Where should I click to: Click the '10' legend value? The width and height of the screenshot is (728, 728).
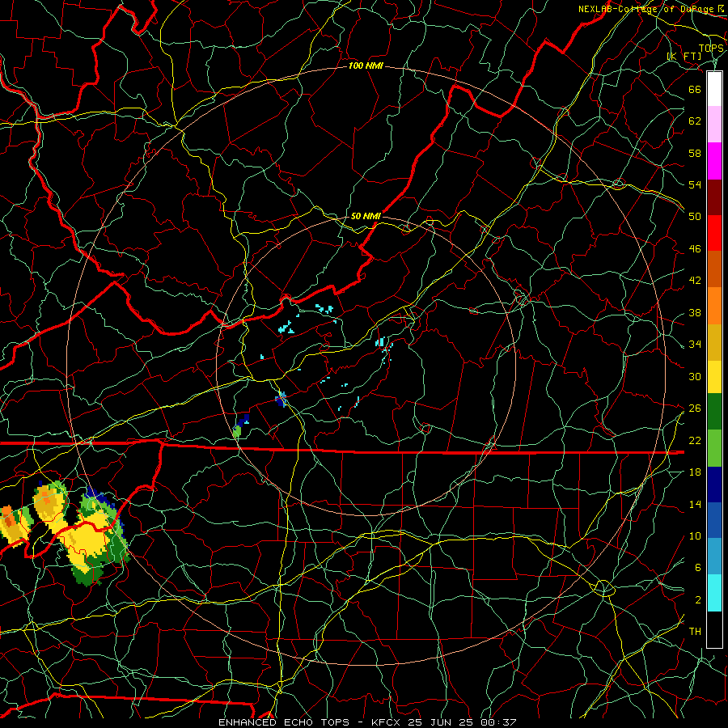pyautogui.click(x=695, y=536)
